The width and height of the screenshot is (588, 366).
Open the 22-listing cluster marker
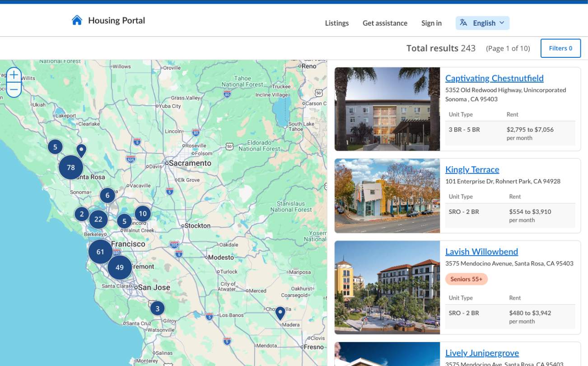tap(98, 219)
